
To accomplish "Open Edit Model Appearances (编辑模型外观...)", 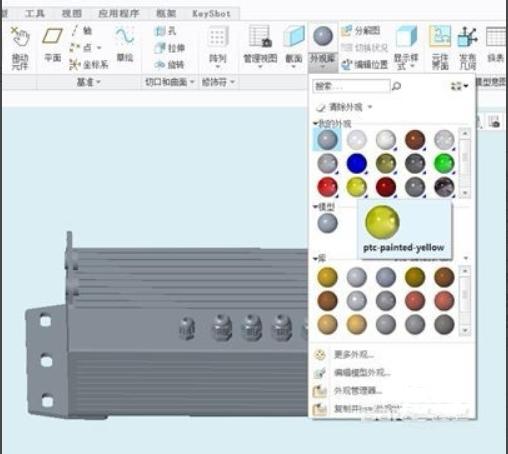I will [352, 372].
